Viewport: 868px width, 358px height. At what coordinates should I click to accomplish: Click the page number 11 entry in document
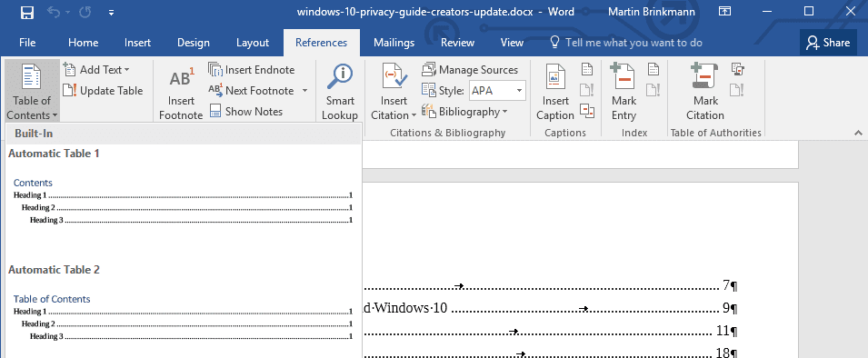[723, 331]
